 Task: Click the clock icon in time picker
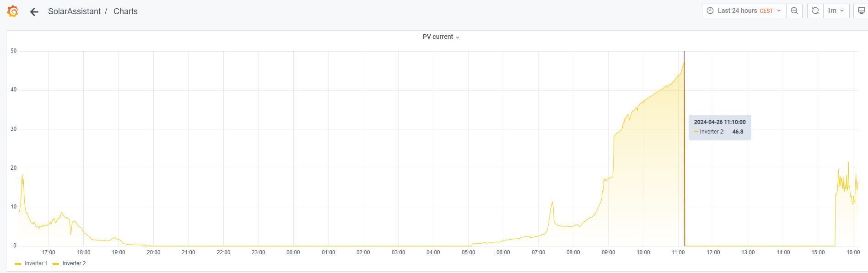[x=710, y=11]
